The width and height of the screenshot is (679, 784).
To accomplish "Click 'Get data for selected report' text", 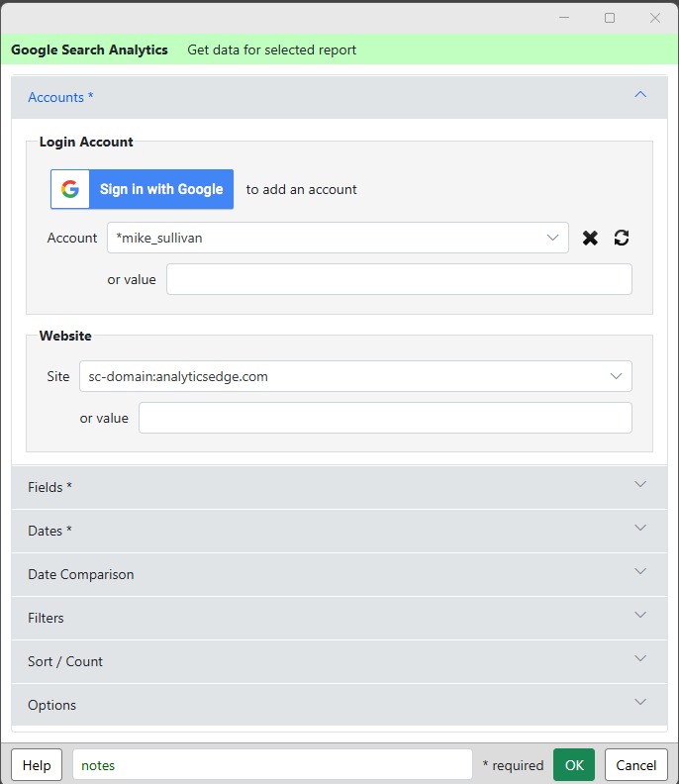I will pos(271,50).
